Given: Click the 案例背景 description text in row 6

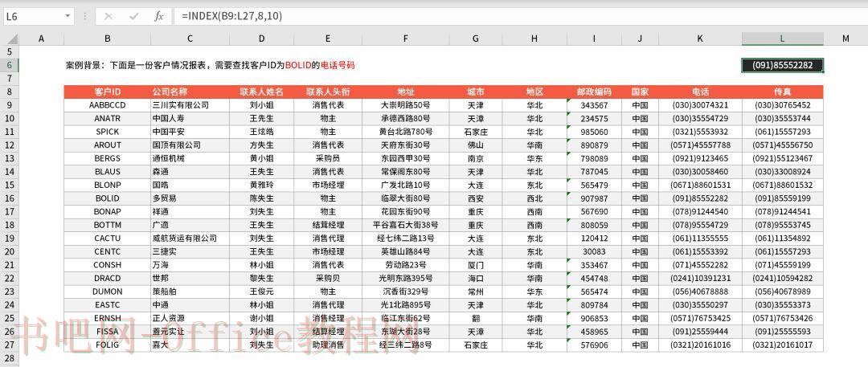Looking at the screenshot, I should click(210, 65).
